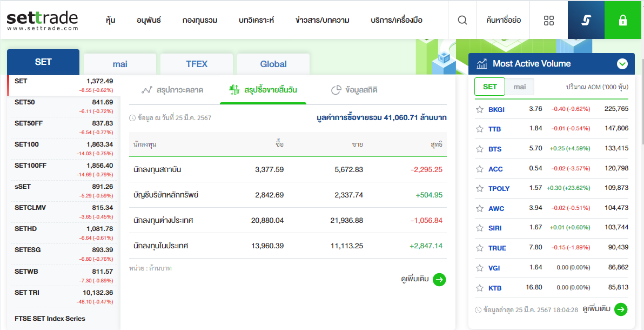The height and width of the screenshot is (330, 644).
Task: Open the search magnifier icon
Action: pos(462,20)
